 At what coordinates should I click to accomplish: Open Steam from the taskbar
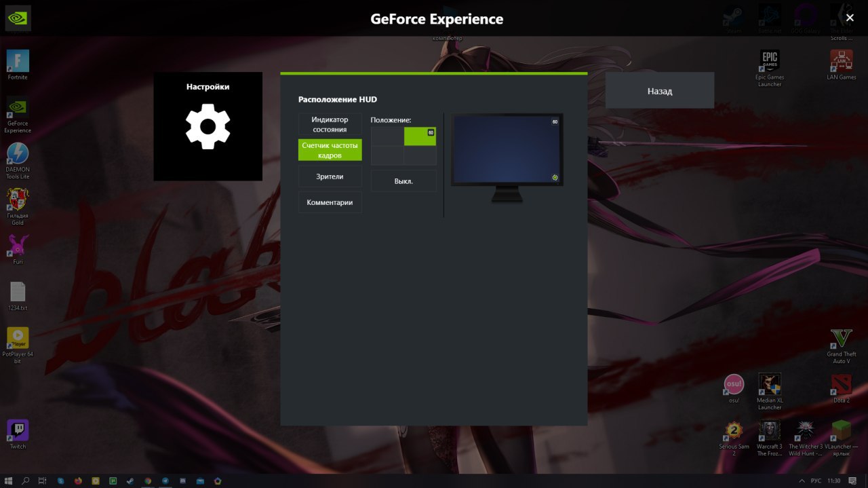pos(130,481)
